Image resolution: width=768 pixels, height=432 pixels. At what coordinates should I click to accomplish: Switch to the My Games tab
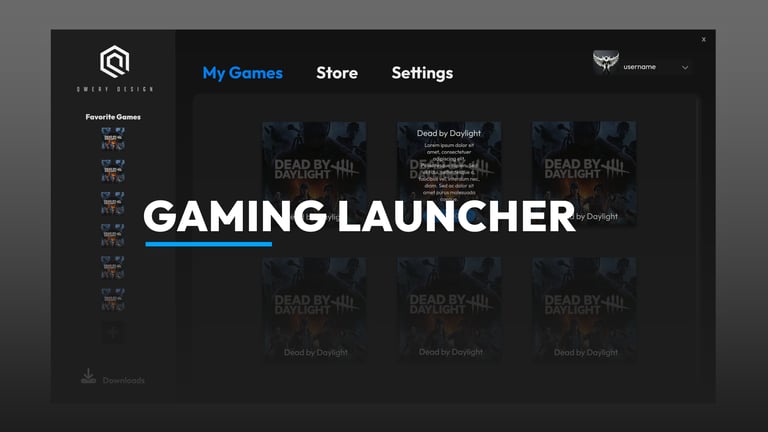coord(242,73)
